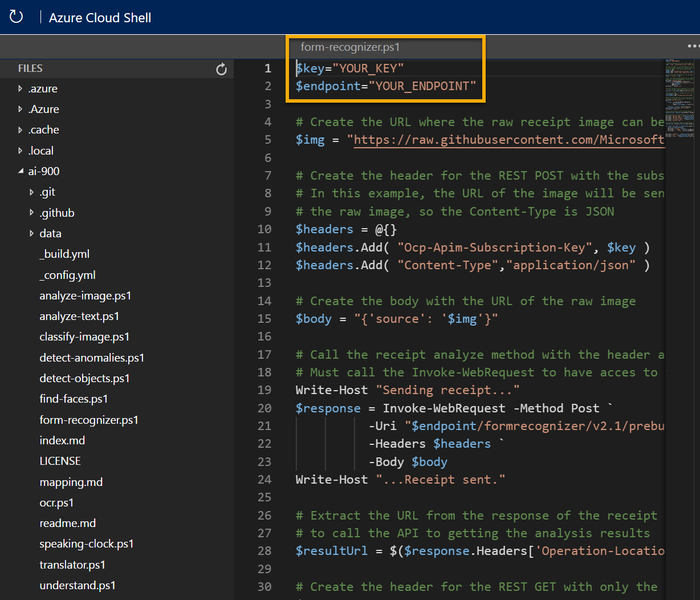
Task: Click "...Receipt sent." string
Action: tap(440, 480)
